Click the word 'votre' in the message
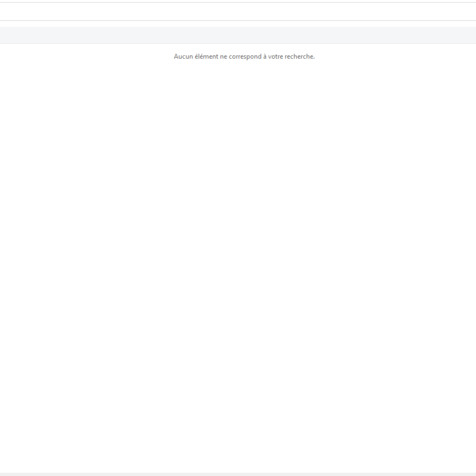Image resolution: width=476 pixels, height=476 pixels. pyautogui.click(x=276, y=57)
